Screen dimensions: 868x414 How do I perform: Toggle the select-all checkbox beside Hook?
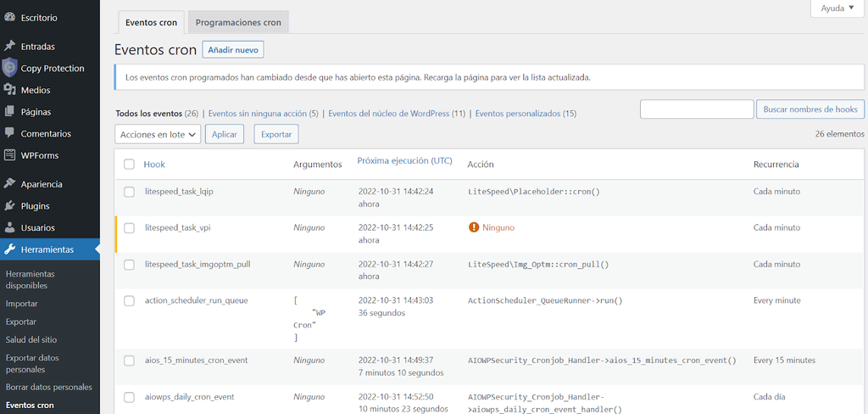coord(130,165)
